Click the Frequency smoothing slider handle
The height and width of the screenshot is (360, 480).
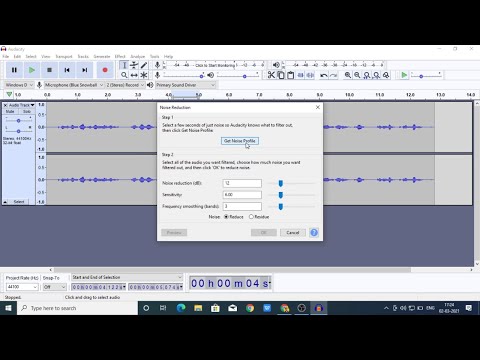pos(281,207)
